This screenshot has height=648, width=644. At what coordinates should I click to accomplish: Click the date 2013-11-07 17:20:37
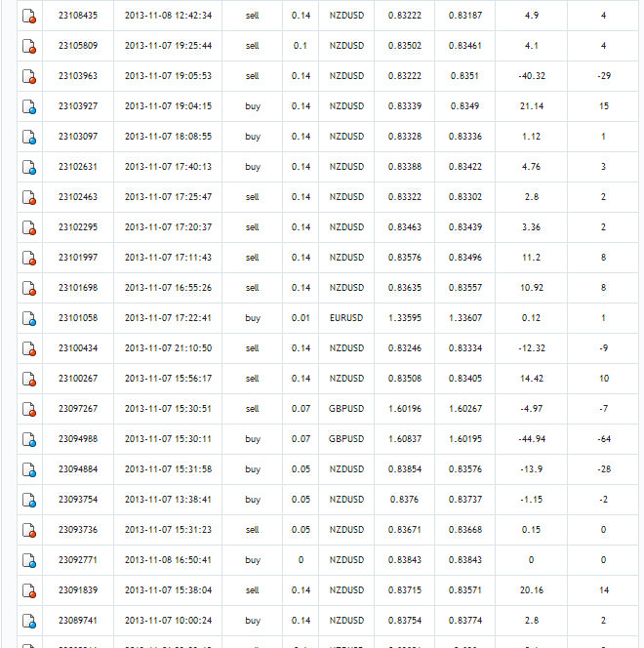coord(168,226)
